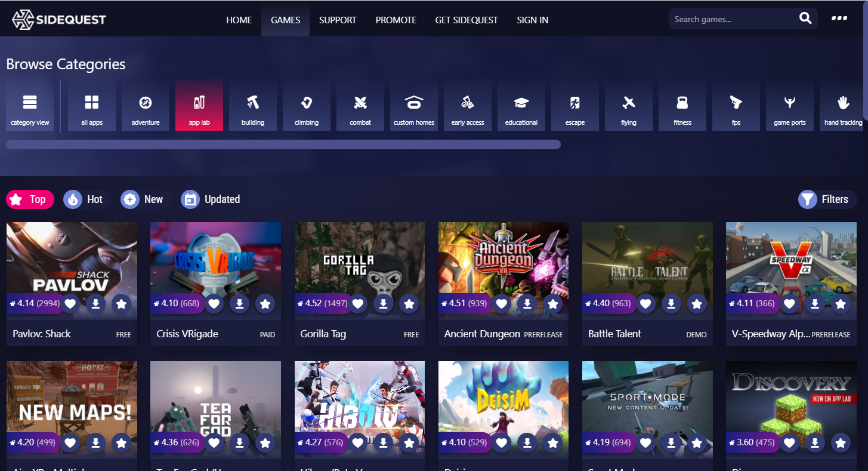
Task: Open the HOME menu item
Action: (x=239, y=20)
